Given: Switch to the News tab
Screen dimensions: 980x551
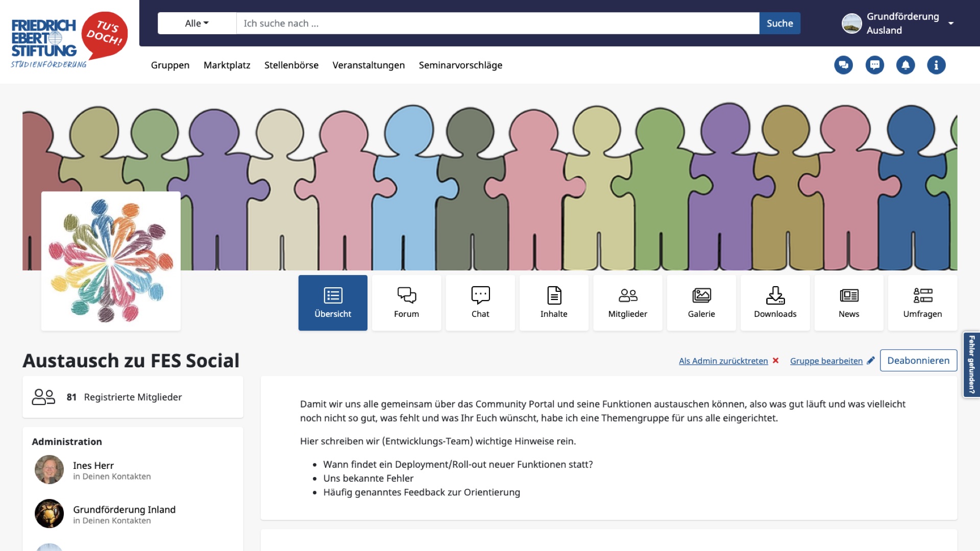Looking at the screenshot, I should coord(849,303).
